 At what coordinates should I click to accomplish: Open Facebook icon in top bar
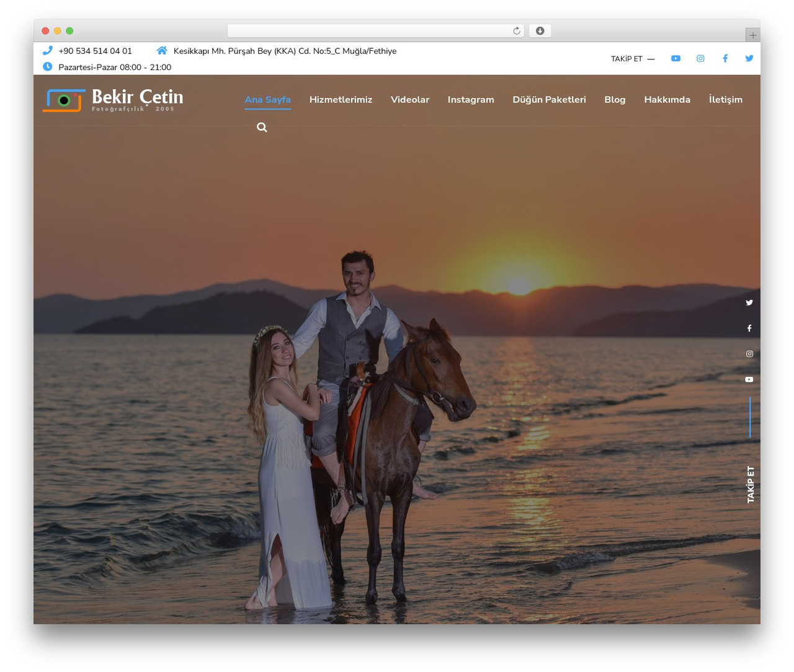coord(725,58)
